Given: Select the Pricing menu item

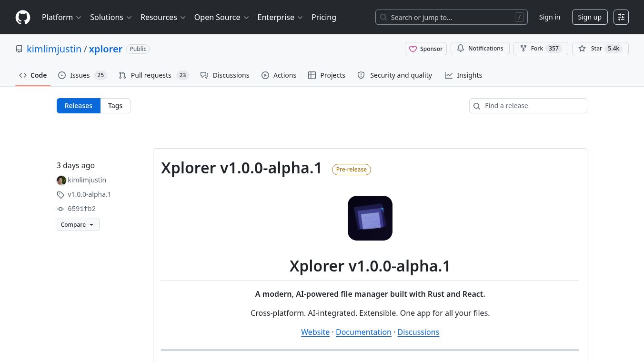Looking at the screenshot, I should click(324, 17).
